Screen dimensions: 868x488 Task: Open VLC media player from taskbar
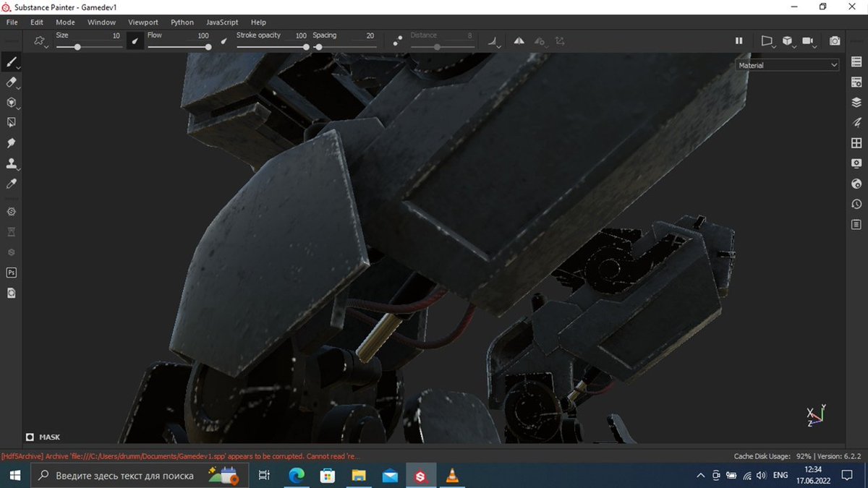pyautogui.click(x=452, y=476)
